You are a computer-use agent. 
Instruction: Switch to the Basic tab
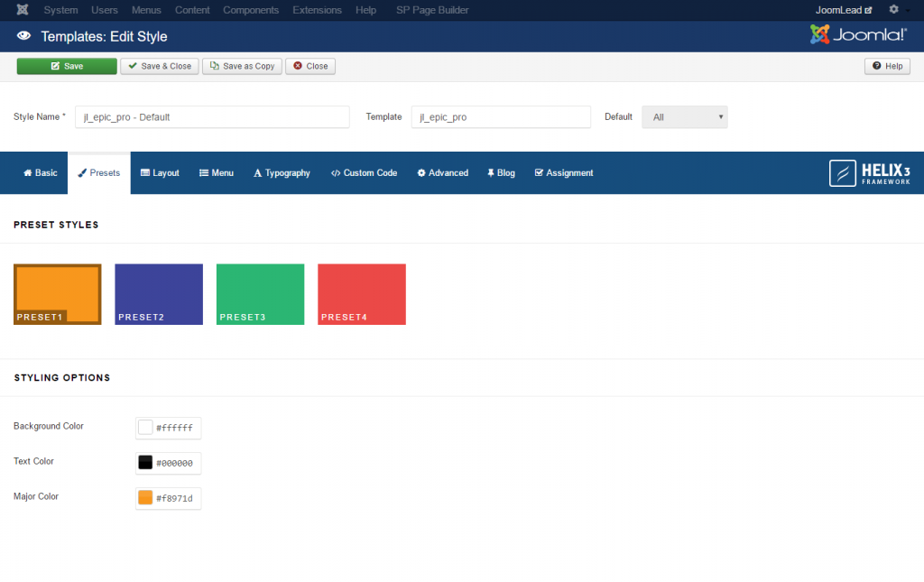coord(40,172)
